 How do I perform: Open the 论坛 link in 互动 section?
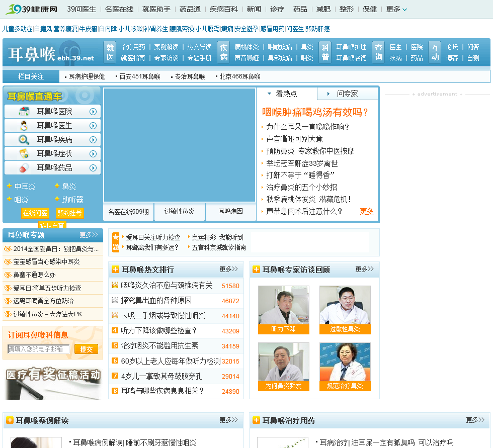[452, 47]
